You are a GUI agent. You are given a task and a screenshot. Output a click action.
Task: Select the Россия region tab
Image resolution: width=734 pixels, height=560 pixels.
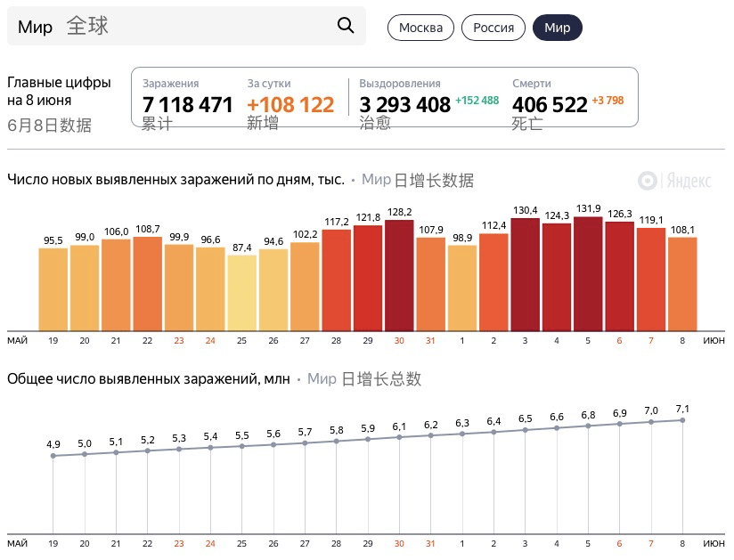(493, 28)
